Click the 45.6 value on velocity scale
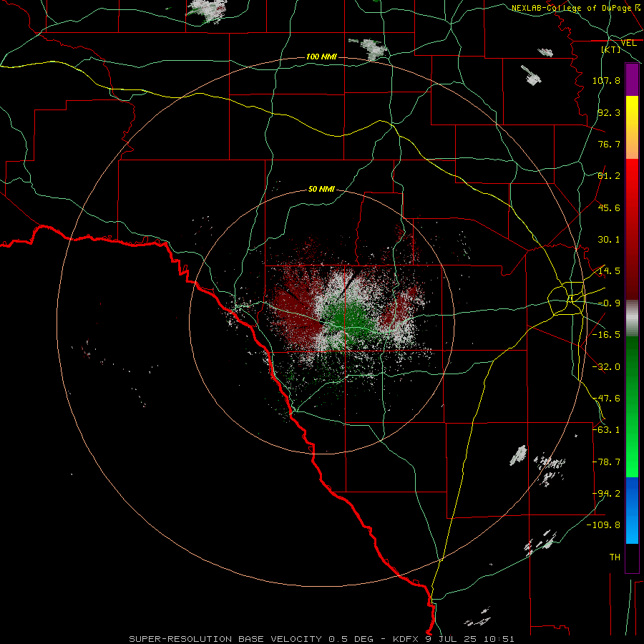 609,208
